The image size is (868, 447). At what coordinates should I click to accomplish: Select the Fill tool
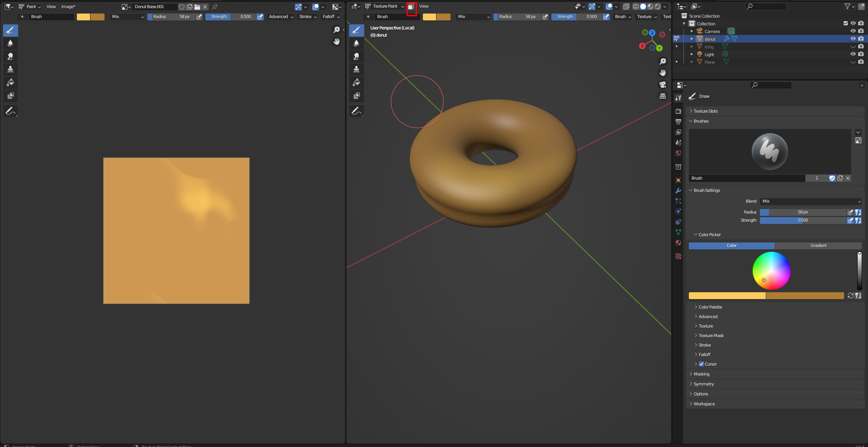coord(10,82)
